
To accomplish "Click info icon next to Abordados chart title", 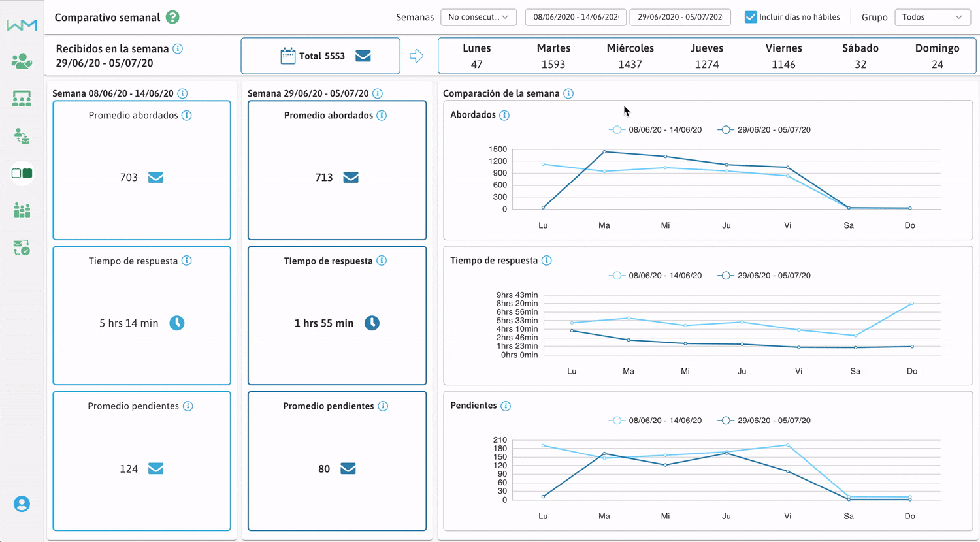I will point(504,116).
